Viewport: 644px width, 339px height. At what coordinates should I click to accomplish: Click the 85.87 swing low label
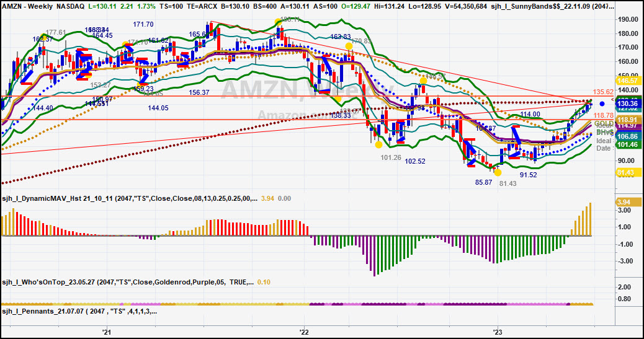coord(483,183)
